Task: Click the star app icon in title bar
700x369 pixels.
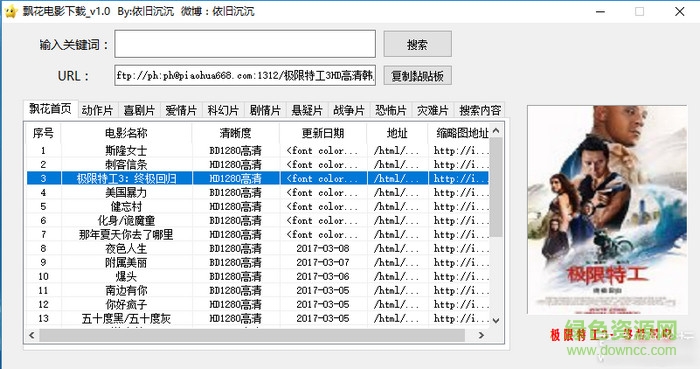Action: (x=11, y=11)
